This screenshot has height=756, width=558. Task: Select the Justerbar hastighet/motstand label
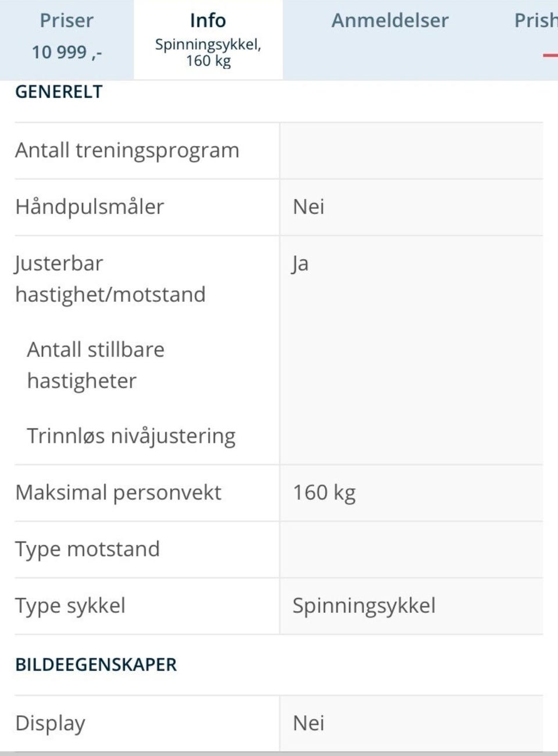click(110, 279)
